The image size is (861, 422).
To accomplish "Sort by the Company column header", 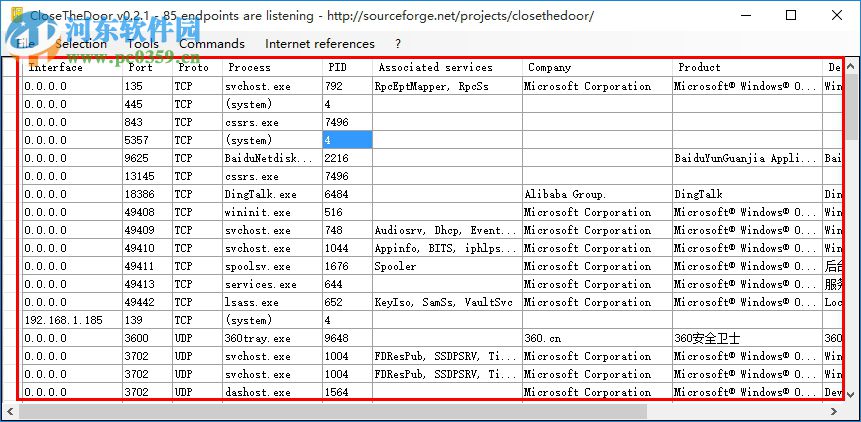I will pos(597,67).
